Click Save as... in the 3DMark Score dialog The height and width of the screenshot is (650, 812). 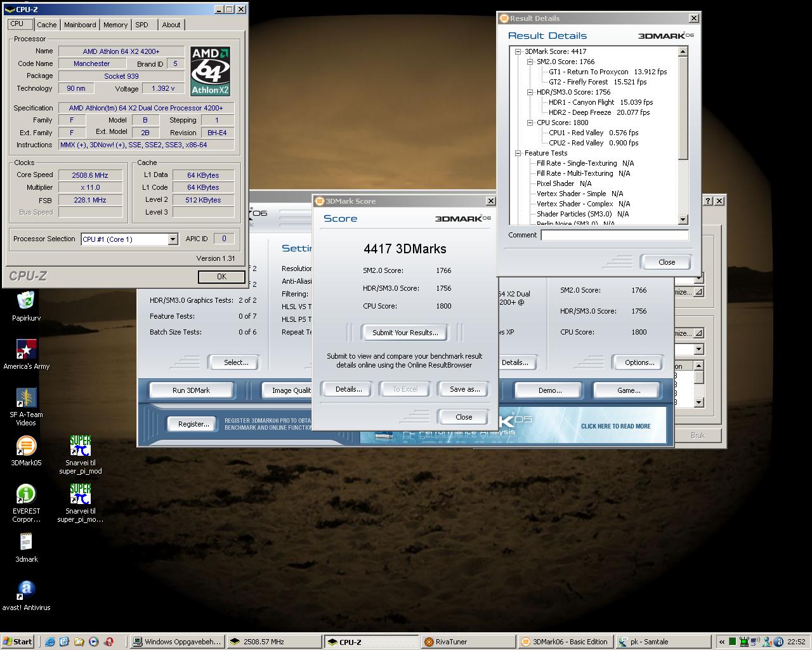tap(464, 389)
